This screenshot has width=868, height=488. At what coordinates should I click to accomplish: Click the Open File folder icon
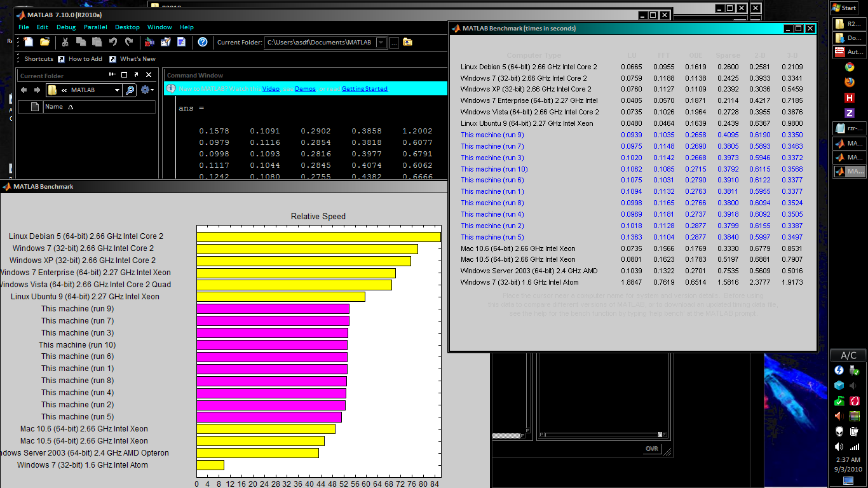tap(44, 42)
